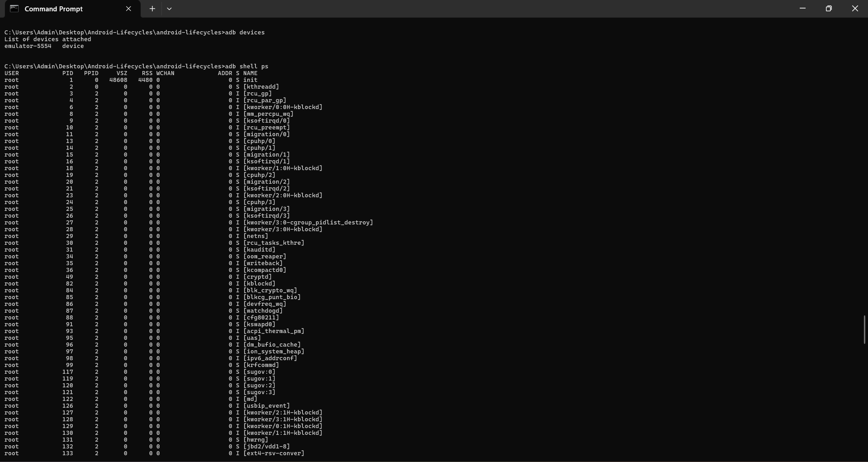Click the [kworker/3:0-cgroup_pidlist_destroy] process entry
This screenshot has width=868, height=462.
pyautogui.click(x=308, y=223)
